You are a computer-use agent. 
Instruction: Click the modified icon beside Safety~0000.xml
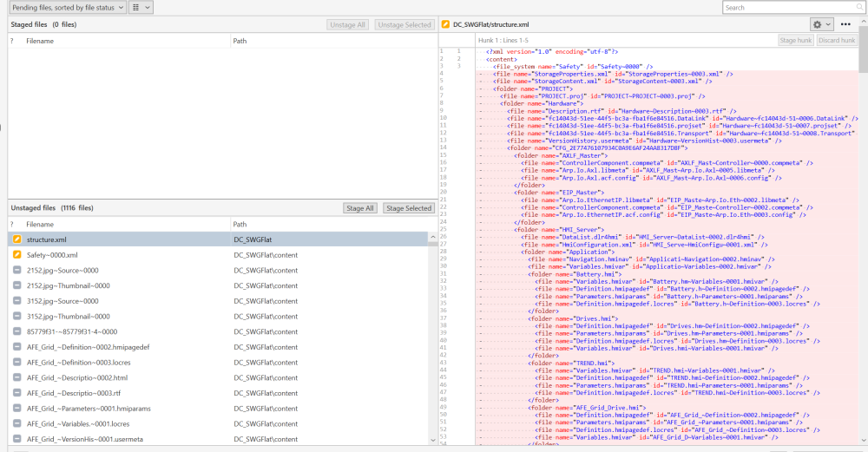click(16, 255)
